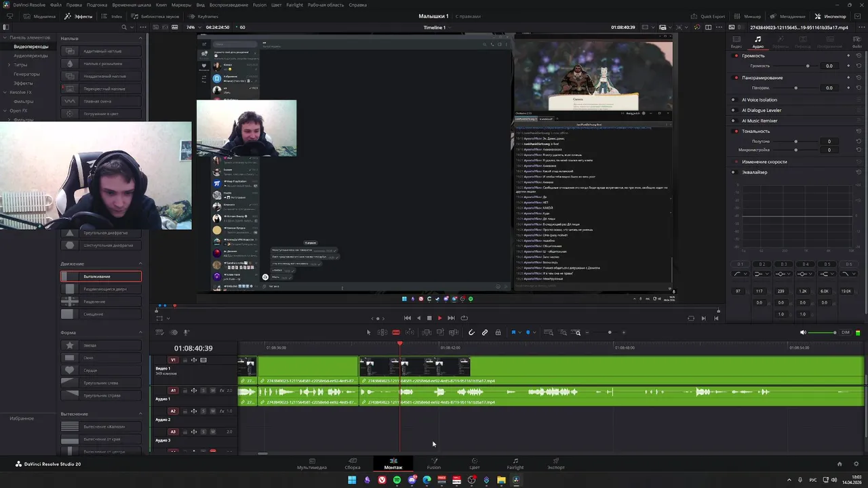The width and height of the screenshot is (868, 488).
Task: Toggle the Инспектор inspector panel
Action: coord(831,16)
